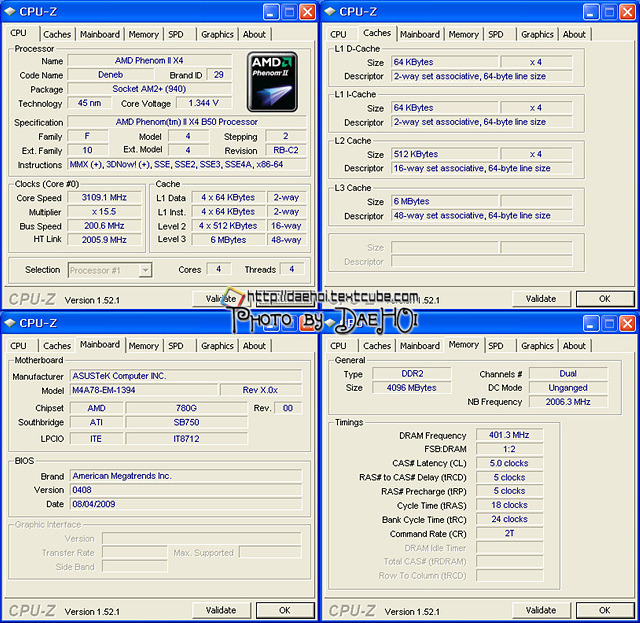Open Graphics tab in top-right Caches window
Image resolution: width=640 pixels, height=623 pixels.
point(537,34)
